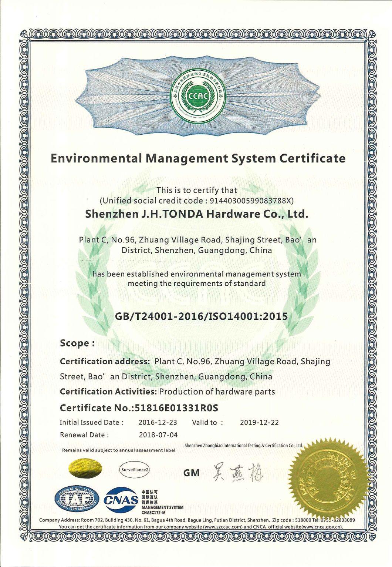Click the gold oval hologram sticker
This screenshot has height=567, width=392.
(84, 470)
